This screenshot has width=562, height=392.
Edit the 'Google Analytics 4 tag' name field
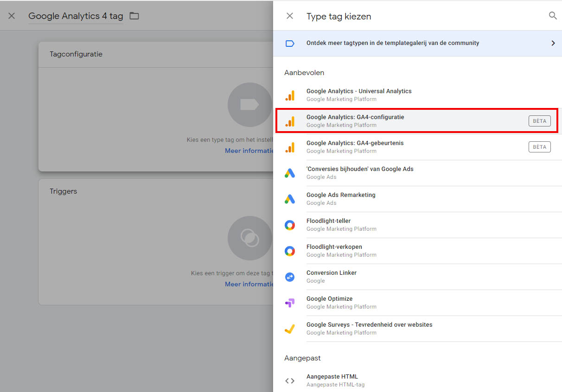[76, 16]
